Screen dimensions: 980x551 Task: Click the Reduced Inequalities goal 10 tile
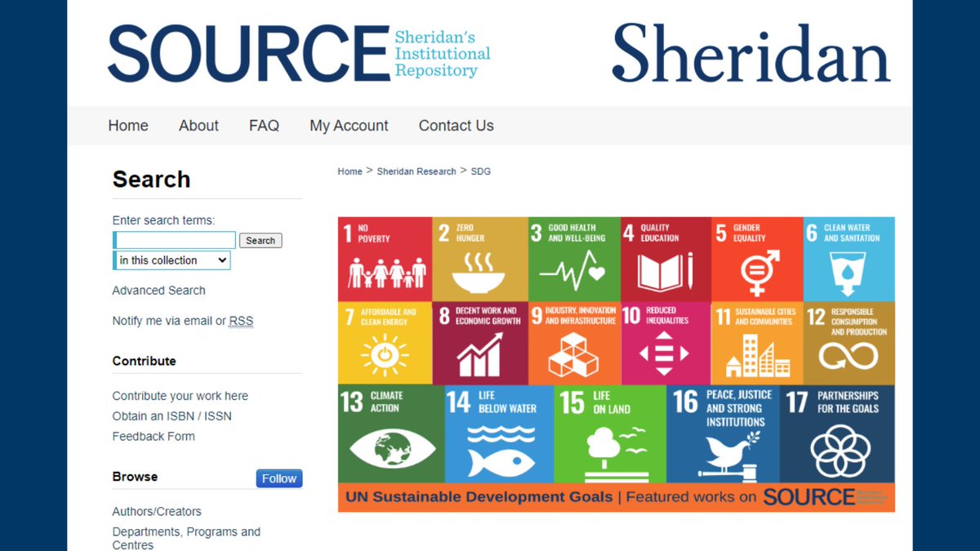click(666, 343)
